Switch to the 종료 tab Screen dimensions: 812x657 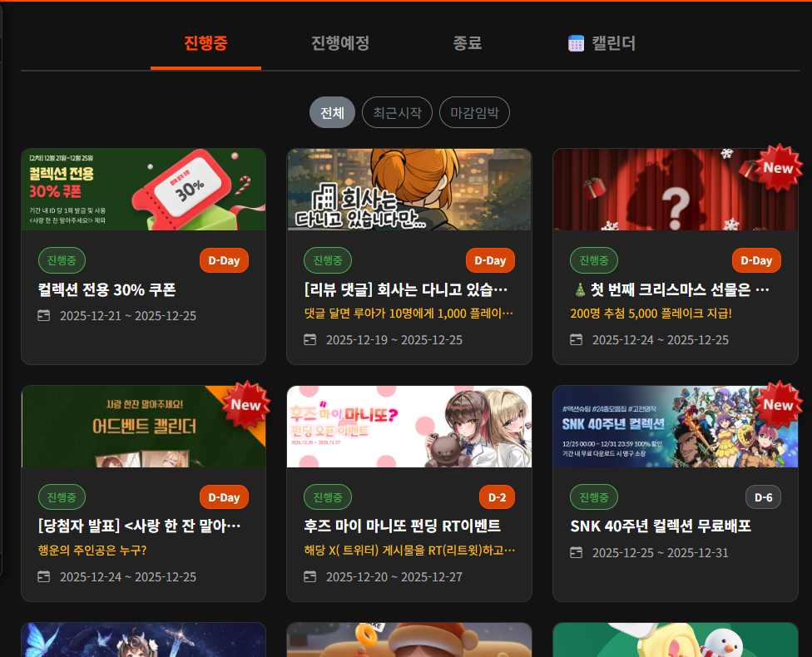(468, 43)
